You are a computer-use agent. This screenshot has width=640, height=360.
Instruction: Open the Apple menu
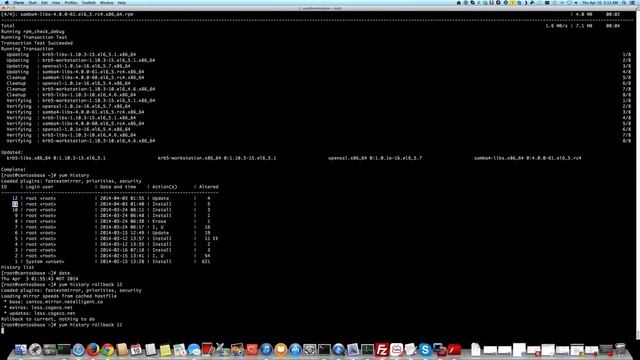pos(7,2)
